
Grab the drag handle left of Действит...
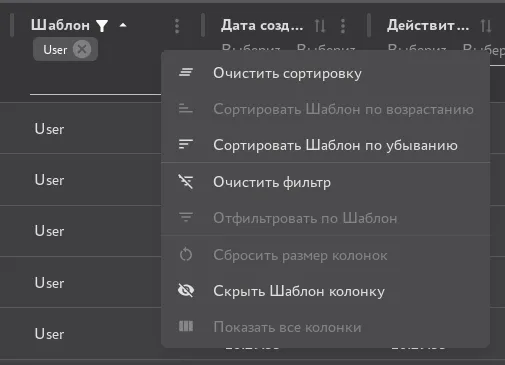[x=369, y=25]
